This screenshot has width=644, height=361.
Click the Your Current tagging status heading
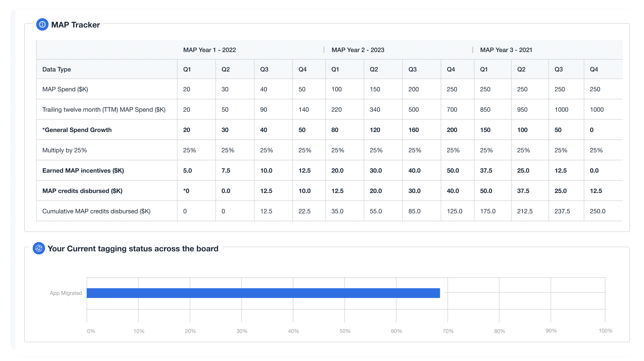[x=133, y=248]
